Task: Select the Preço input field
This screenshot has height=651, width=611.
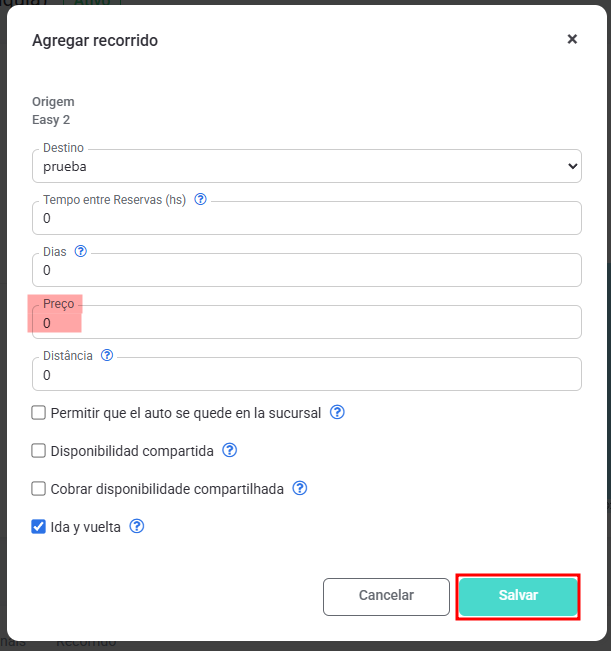Action: (x=306, y=323)
